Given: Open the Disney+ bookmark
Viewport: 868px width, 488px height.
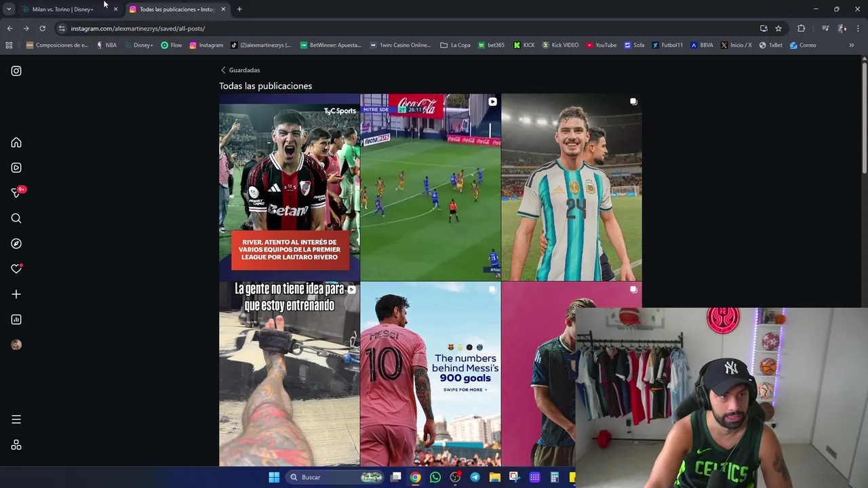Looking at the screenshot, I should pyautogui.click(x=139, y=45).
